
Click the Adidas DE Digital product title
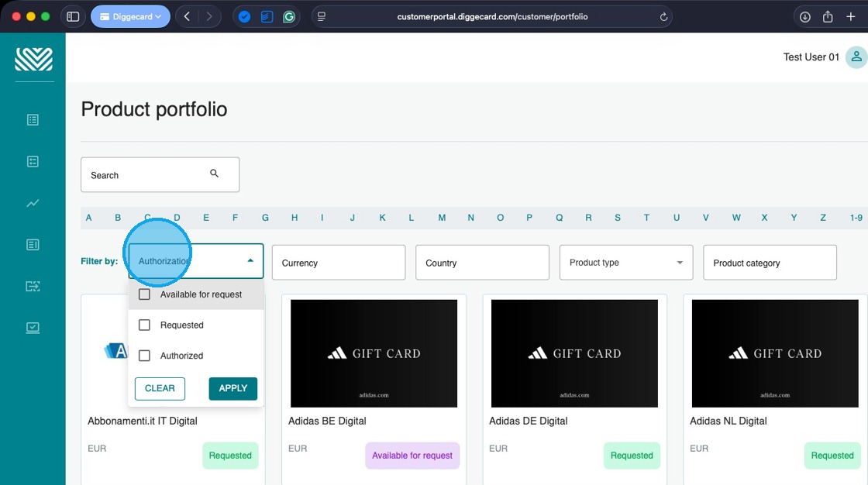pos(528,421)
